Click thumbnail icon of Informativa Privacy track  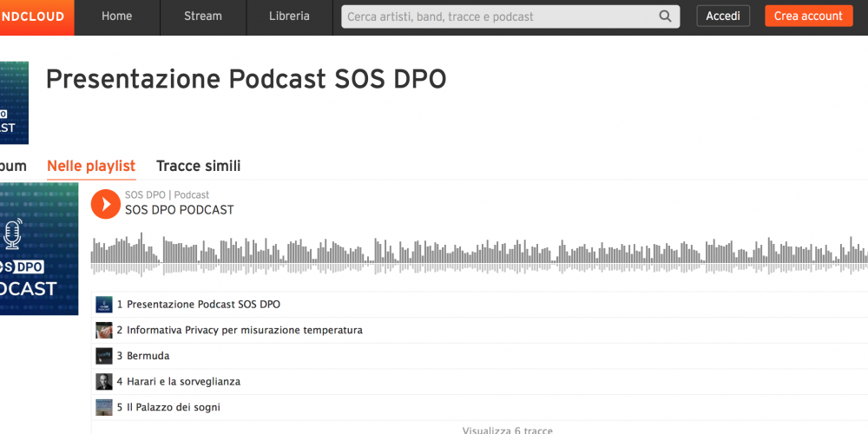[104, 331]
